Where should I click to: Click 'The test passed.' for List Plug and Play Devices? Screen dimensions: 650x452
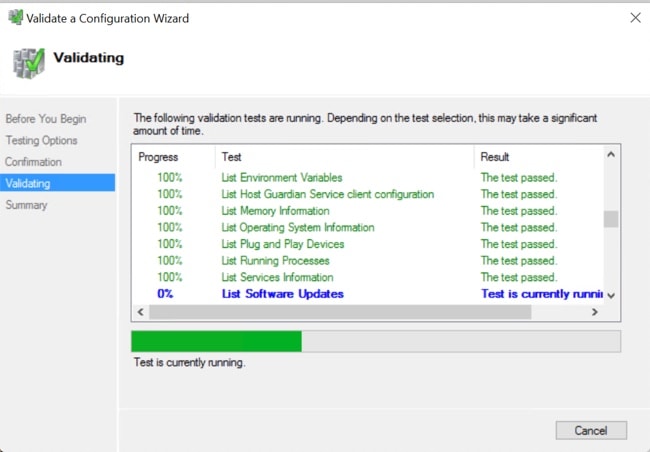pos(519,244)
